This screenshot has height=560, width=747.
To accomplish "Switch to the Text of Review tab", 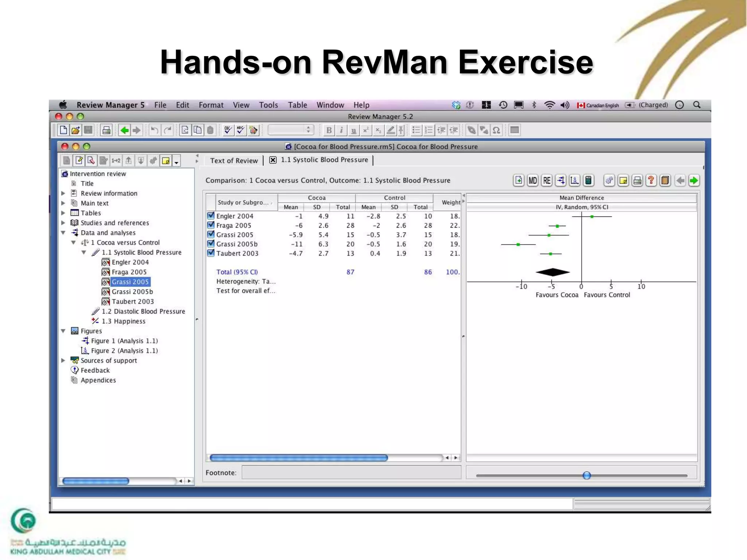I will click(x=234, y=160).
